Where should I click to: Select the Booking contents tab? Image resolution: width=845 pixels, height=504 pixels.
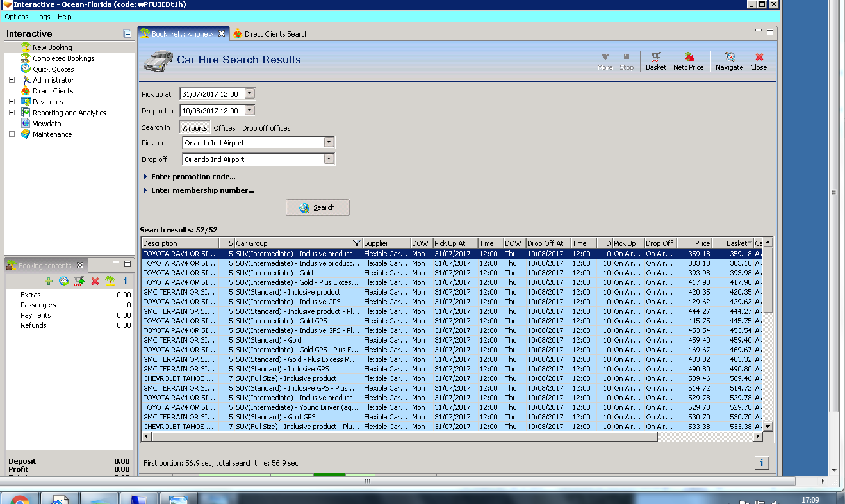pos(45,266)
